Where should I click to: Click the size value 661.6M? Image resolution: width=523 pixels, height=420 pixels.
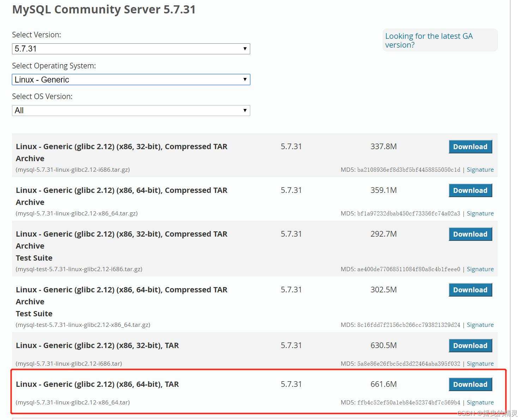click(384, 384)
